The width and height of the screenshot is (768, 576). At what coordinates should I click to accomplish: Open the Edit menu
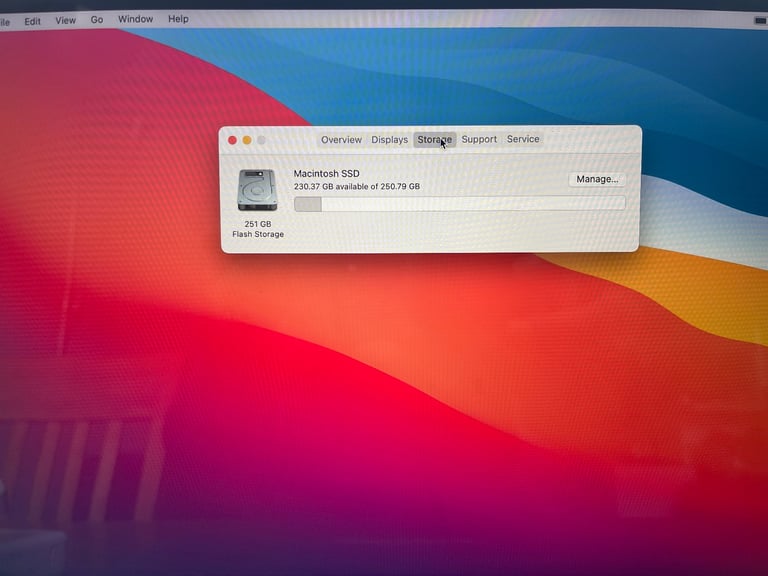point(32,22)
